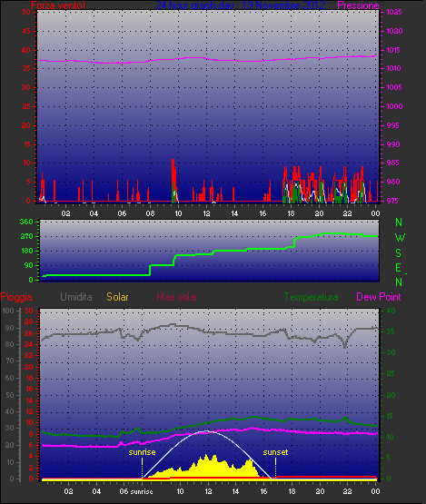
Task: Click the sunrise marker in solar graph
Action: click(x=142, y=452)
